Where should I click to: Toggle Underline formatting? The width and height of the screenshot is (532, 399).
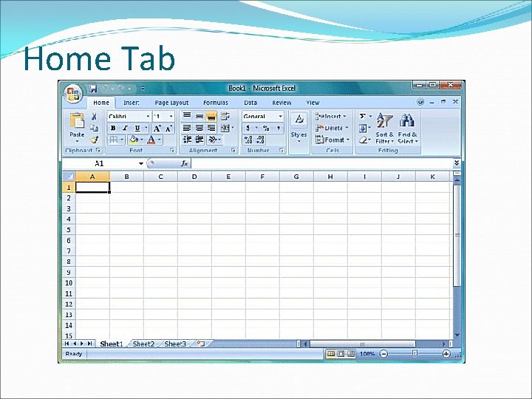tap(137, 128)
